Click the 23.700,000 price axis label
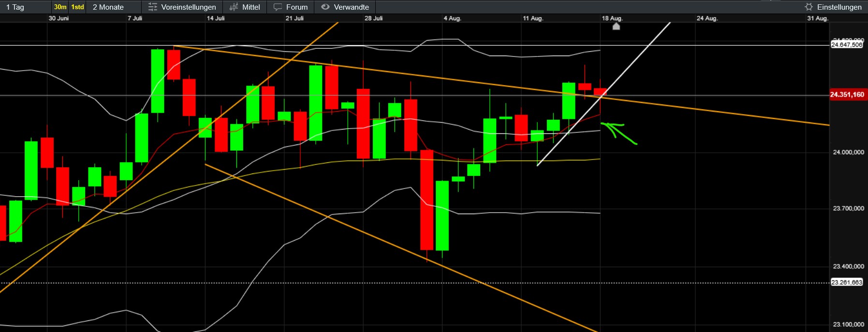 (x=848, y=209)
